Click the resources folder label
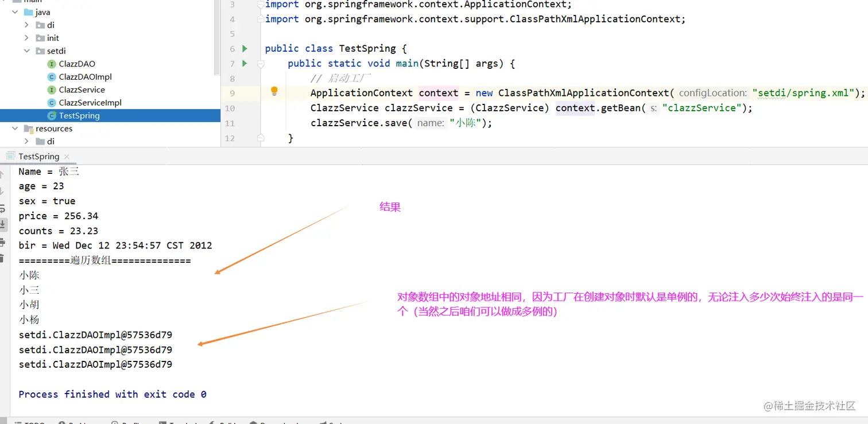The image size is (868, 424). [54, 129]
